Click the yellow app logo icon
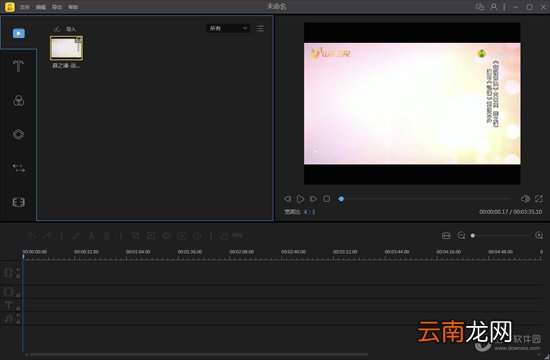This screenshot has height=360, width=550. pyautogui.click(x=10, y=7)
